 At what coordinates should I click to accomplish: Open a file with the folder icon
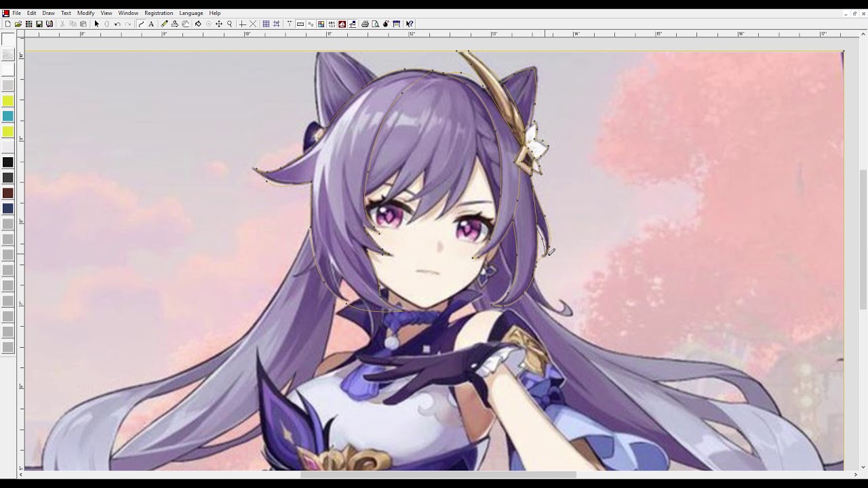[18, 24]
